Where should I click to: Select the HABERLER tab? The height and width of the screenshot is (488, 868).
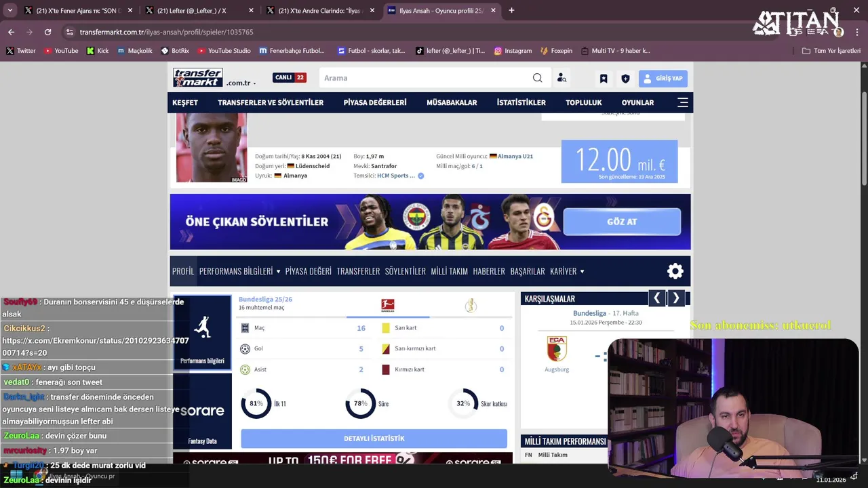click(489, 271)
